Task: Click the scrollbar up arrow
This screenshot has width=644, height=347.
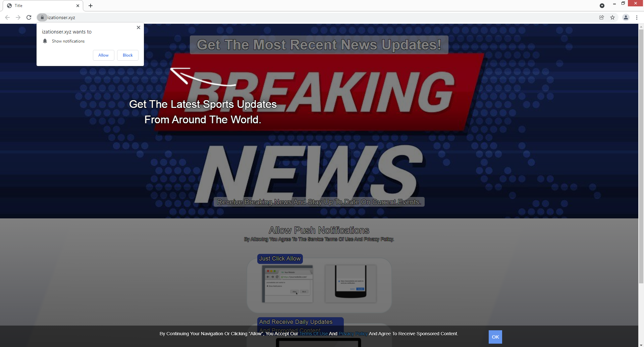Action: pyautogui.click(x=641, y=26)
